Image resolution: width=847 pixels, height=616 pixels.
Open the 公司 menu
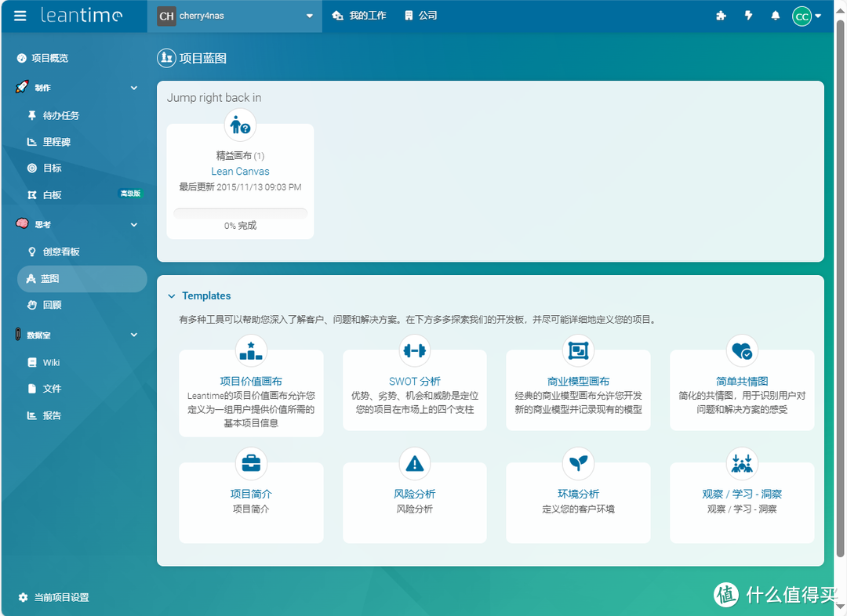(421, 14)
